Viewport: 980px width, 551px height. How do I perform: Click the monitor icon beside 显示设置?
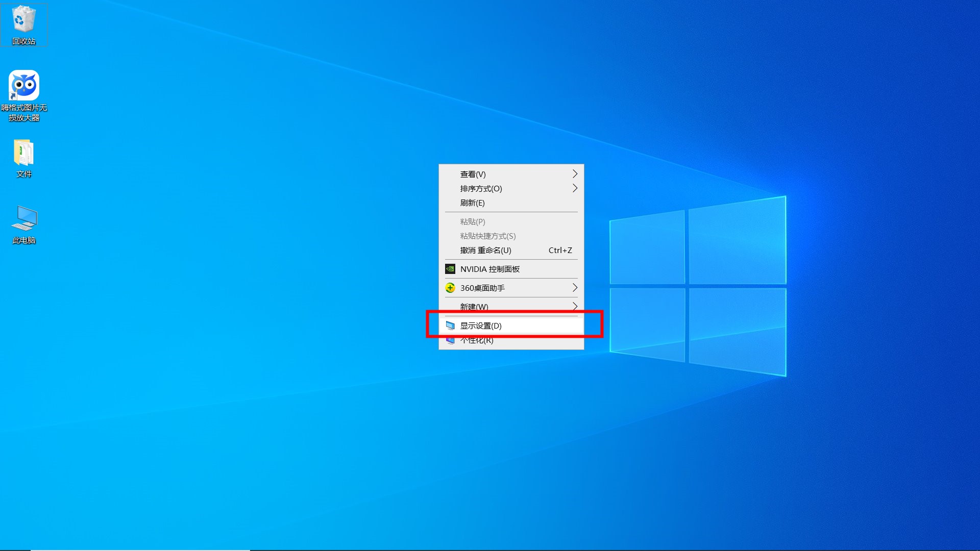click(450, 325)
